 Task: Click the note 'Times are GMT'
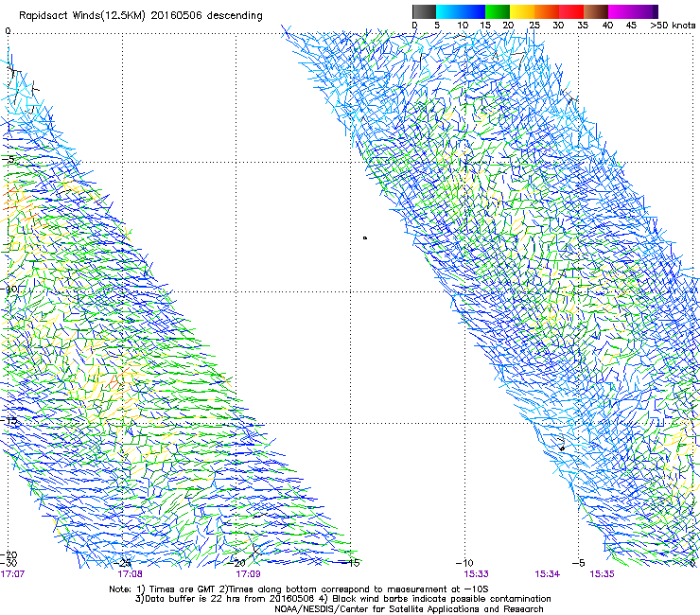[x=182, y=589]
